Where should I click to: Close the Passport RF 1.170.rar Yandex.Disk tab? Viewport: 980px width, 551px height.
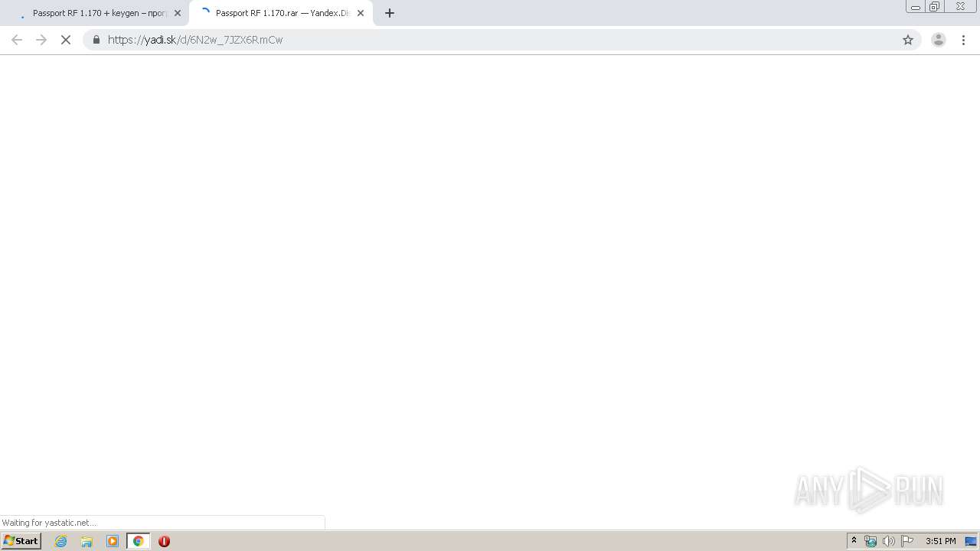(361, 13)
